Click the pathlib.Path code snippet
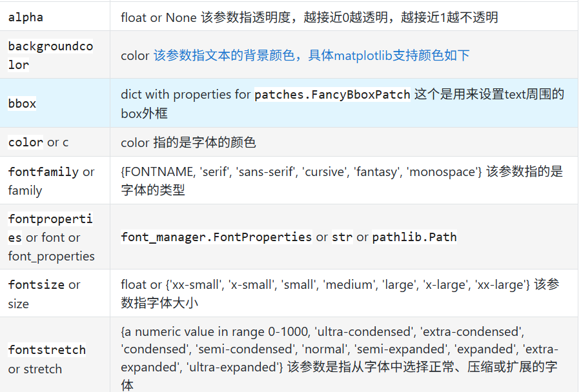581x392 pixels. point(414,237)
